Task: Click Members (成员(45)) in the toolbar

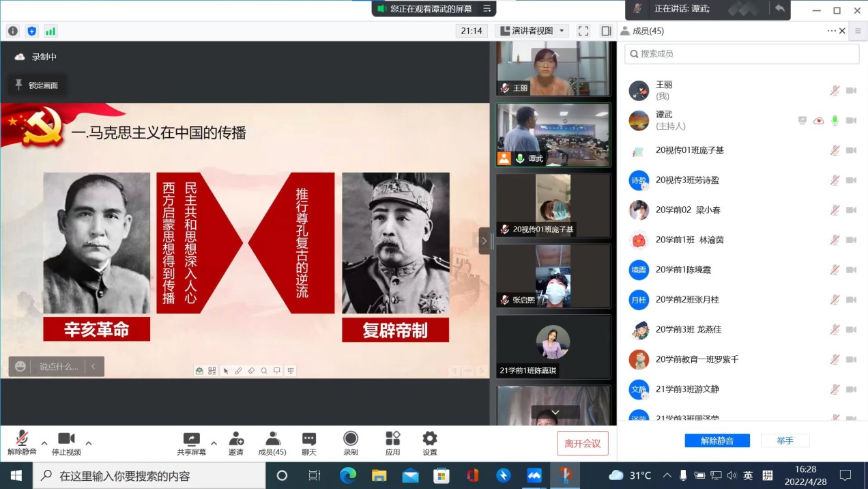Action: click(x=272, y=443)
